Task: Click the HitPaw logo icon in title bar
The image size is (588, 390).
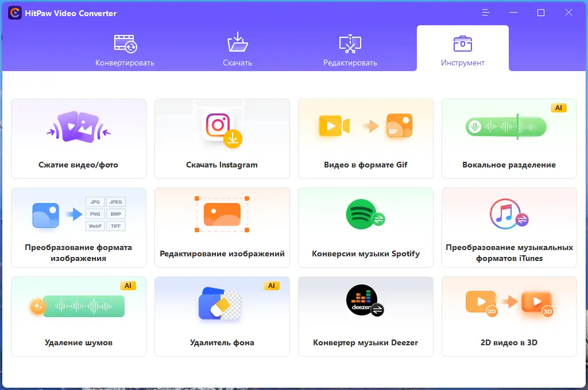Action: coord(14,13)
